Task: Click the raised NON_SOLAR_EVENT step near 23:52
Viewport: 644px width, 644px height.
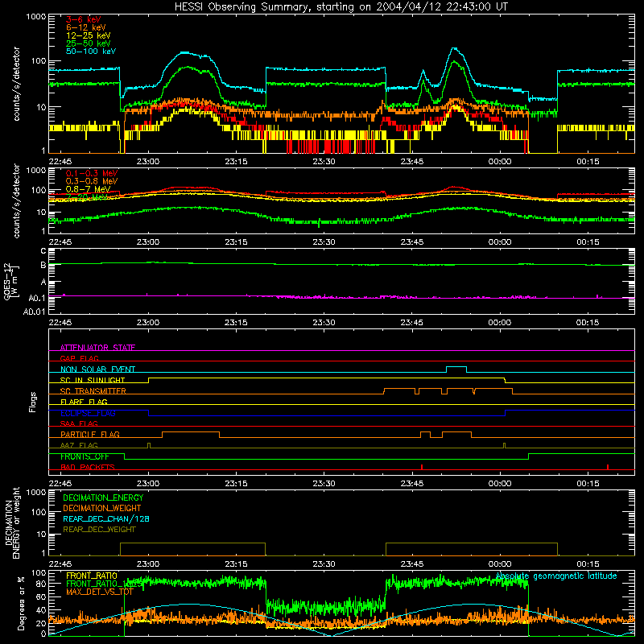Action: (456, 367)
